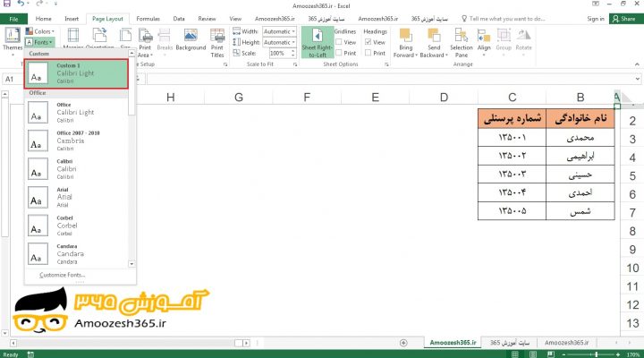Viewport: 644px width, 358px height.
Task: Collapse the ribbon with the arrow
Action: point(637,64)
